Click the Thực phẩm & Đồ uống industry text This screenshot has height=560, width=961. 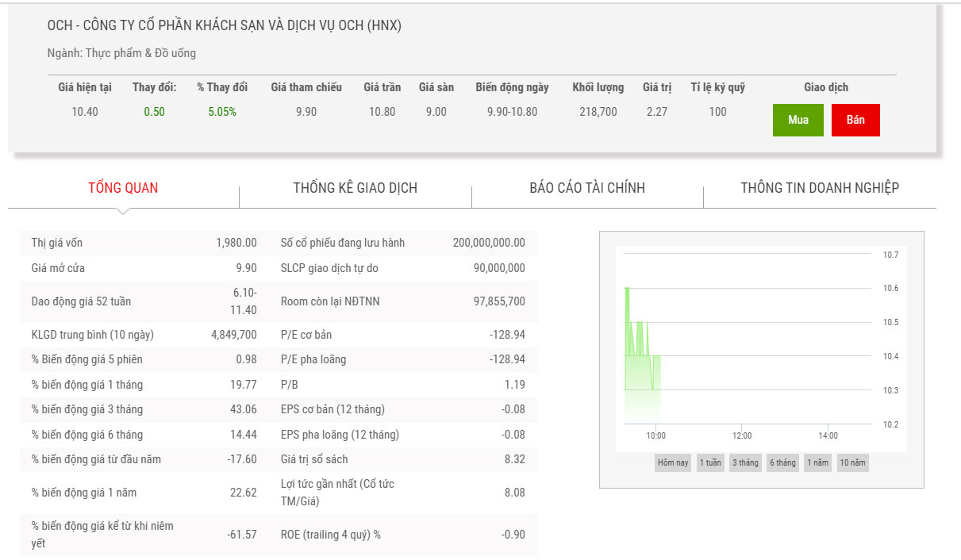pos(141,53)
